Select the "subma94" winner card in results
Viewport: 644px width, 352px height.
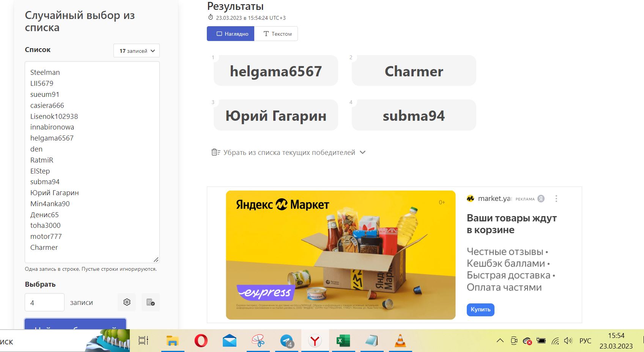(x=414, y=115)
